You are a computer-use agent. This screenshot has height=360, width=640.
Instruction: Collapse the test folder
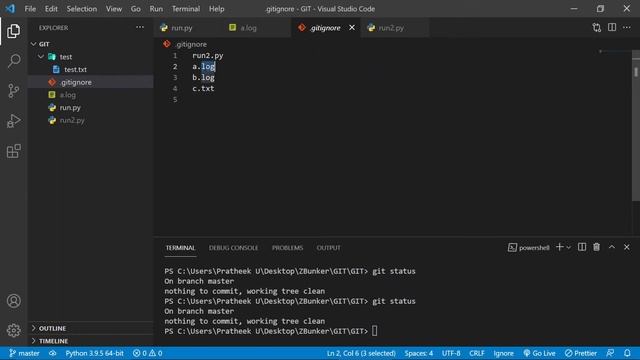click(x=91, y=57)
